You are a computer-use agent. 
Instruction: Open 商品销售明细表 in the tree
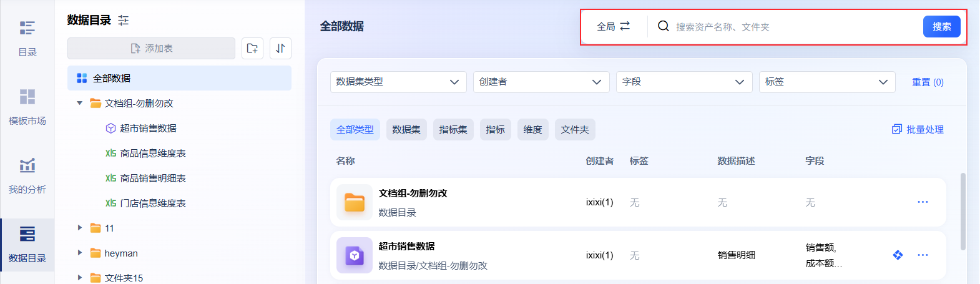coord(152,178)
